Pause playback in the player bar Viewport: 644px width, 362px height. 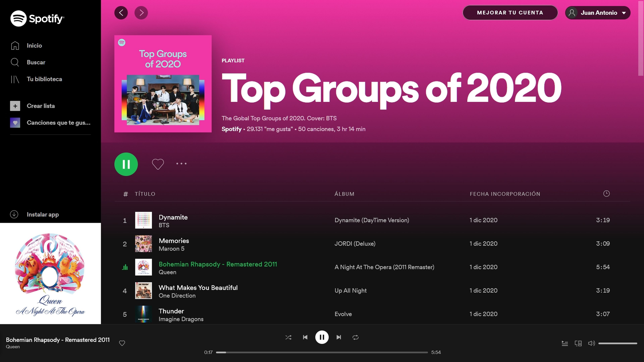[x=322, y=337]
